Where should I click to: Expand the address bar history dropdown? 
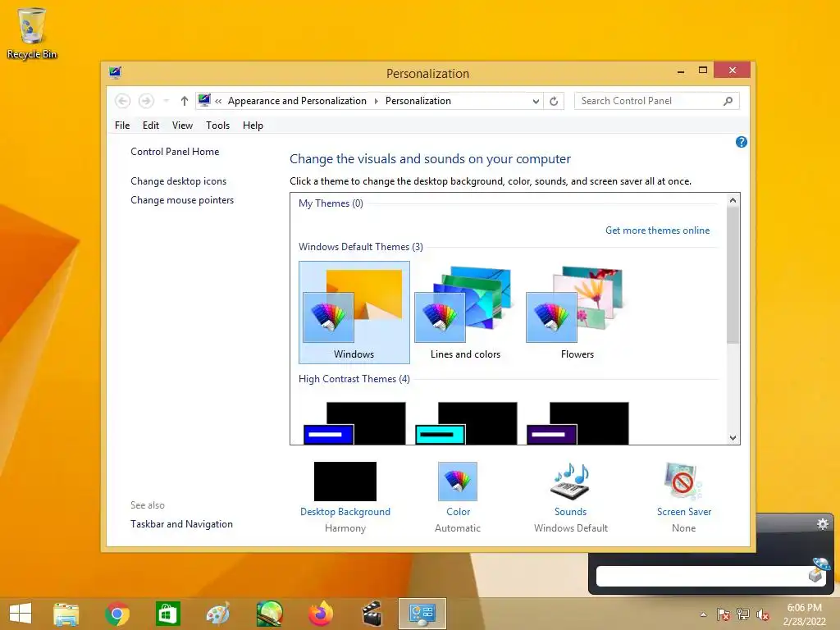coord(536,101)
